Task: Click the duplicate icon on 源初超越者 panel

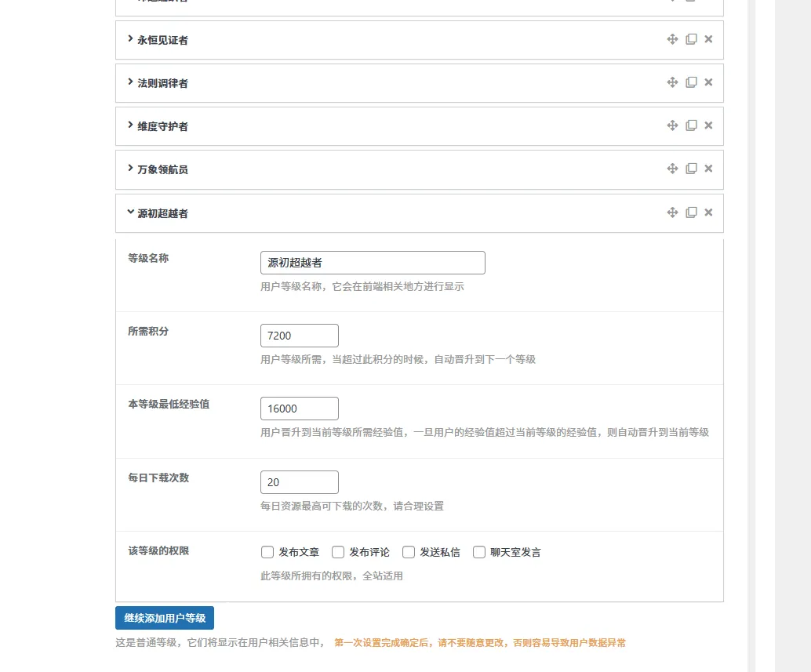Action: pyautogui.click(x=691, y=212)
